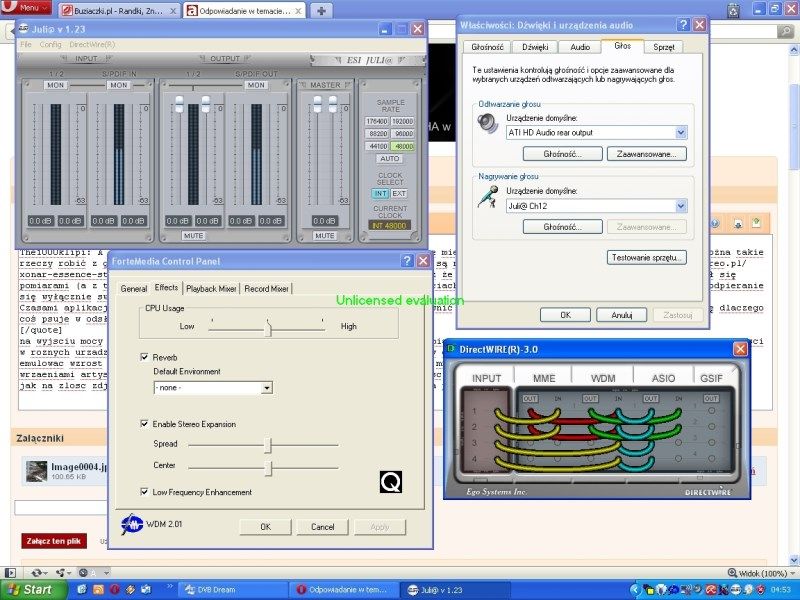Click the OUT button under MME in DirectWIRE
Viewport: 800px width, 600px height.
click(530, 398)
